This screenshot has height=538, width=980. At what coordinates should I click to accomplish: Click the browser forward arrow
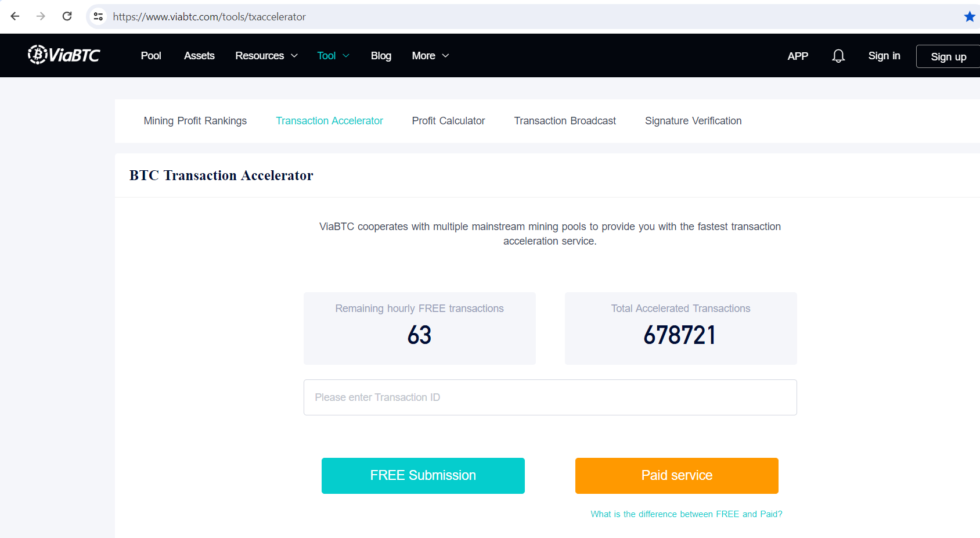(x=41, y=16)
